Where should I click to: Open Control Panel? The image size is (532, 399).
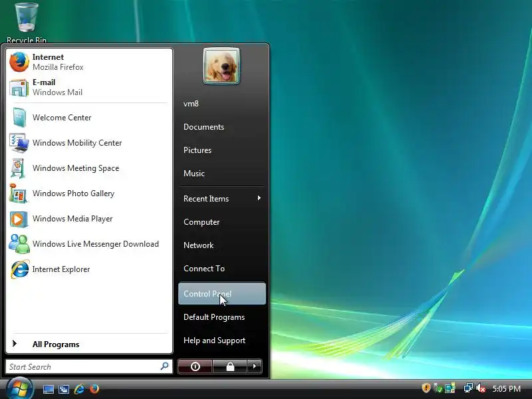(222, 293)
